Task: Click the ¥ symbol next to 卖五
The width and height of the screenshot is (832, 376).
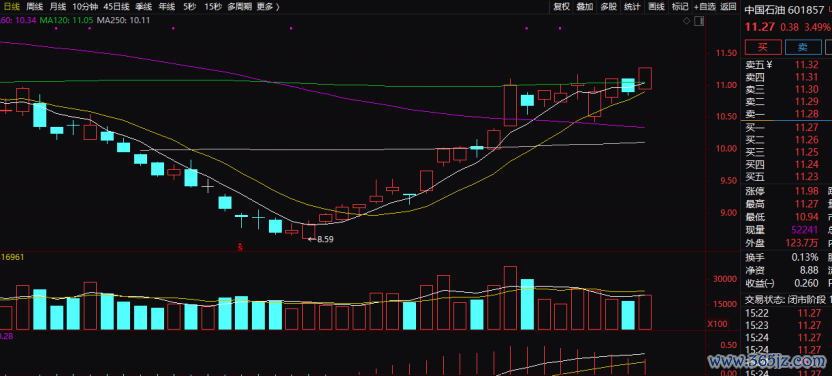Action: [x=769, y=65]
